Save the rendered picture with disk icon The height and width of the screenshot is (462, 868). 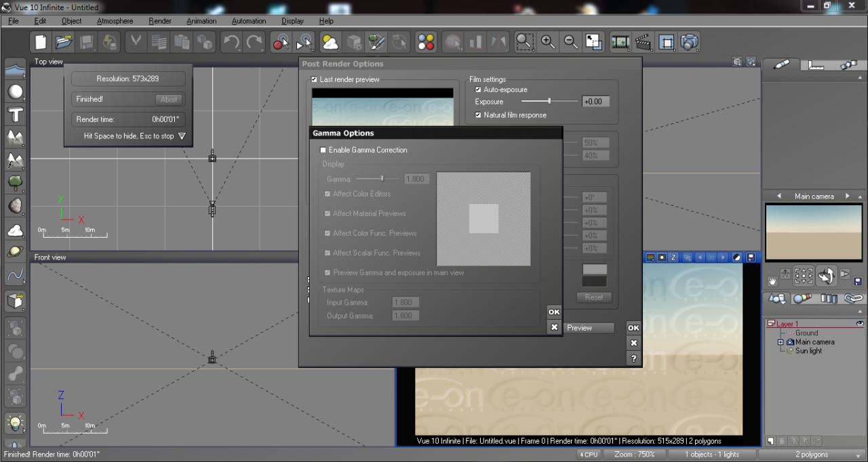(x=751, y=257)
